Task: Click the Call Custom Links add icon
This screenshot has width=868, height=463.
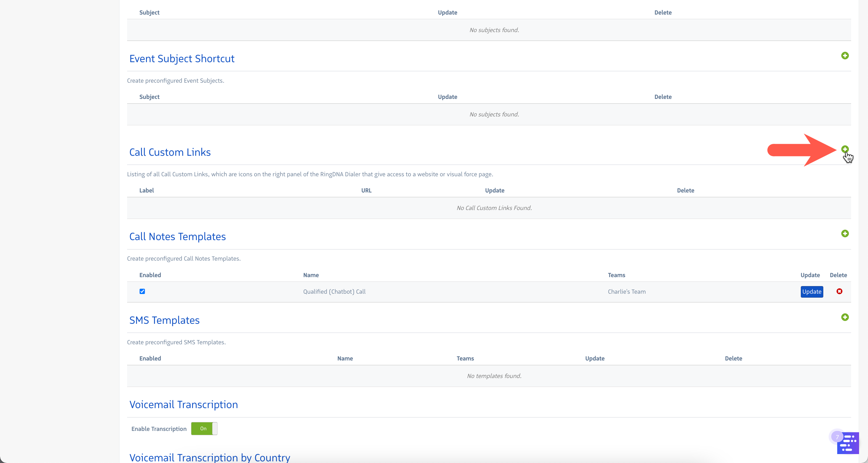Action: click(844, 149)
